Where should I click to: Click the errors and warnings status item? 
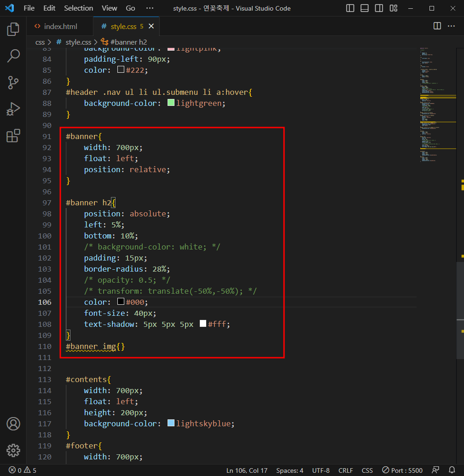[23, 470]
